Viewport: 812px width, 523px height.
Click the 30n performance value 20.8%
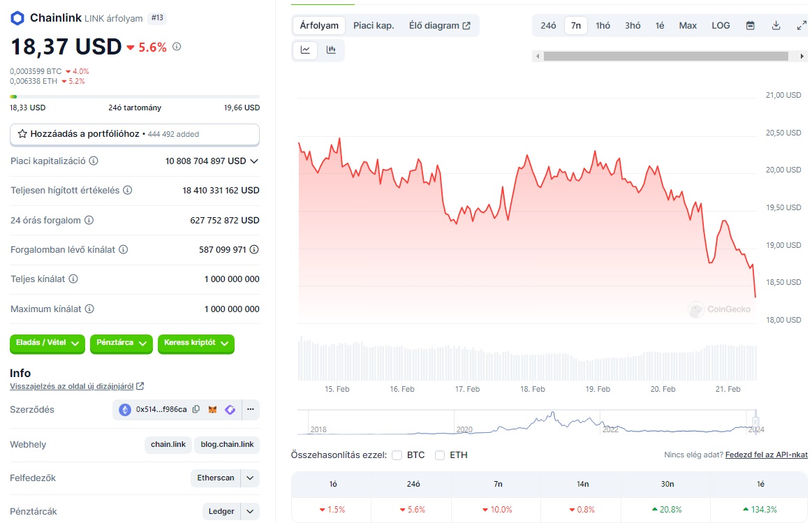tap(667, 510)
